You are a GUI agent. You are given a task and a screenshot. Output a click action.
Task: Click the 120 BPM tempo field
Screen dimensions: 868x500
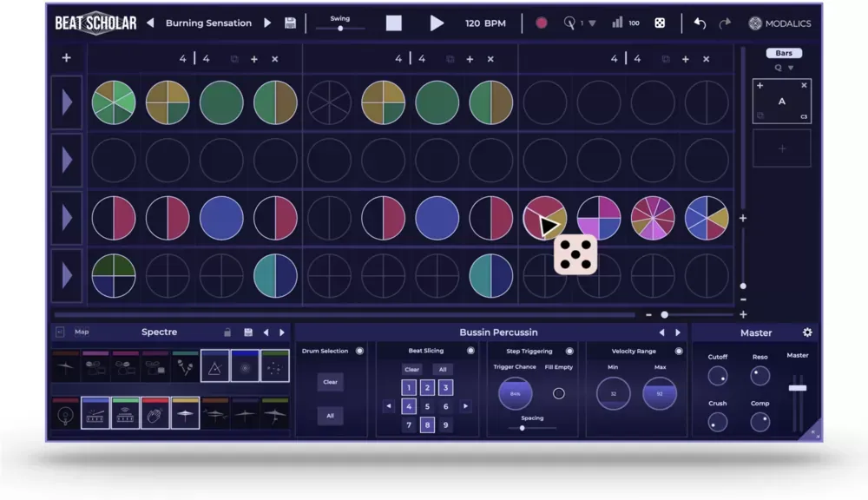click(485, 23)
